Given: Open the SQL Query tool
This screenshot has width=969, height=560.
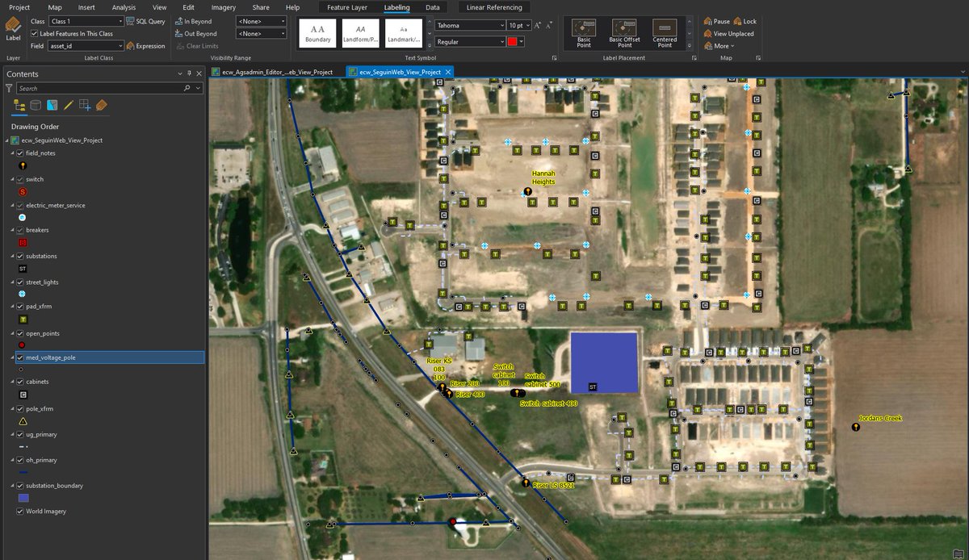Looking at the screenshot, I should coord(145,21).
